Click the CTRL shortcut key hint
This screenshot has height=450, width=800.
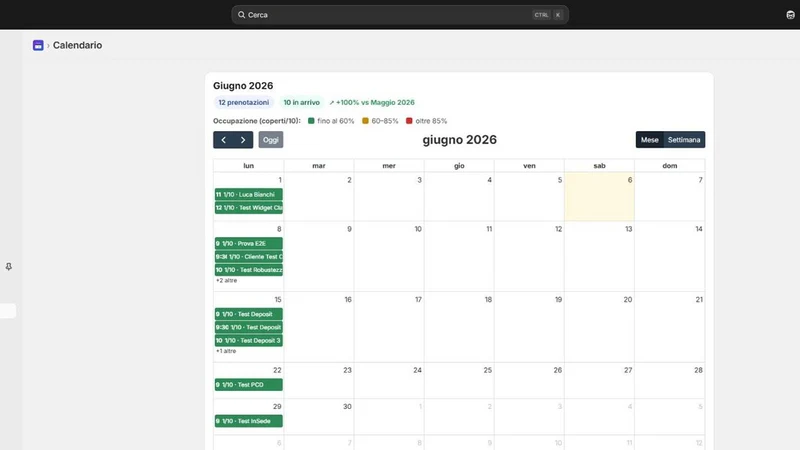point(541,15)
